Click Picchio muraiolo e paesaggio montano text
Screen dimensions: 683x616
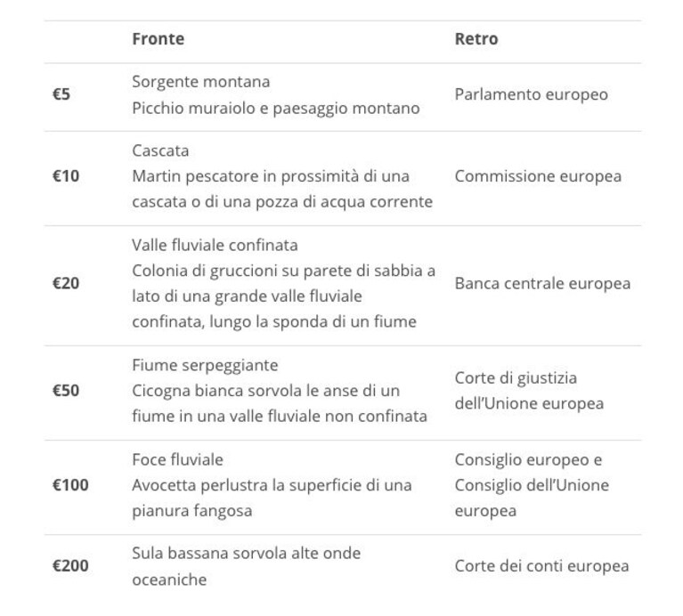click(x=276, y=108)
